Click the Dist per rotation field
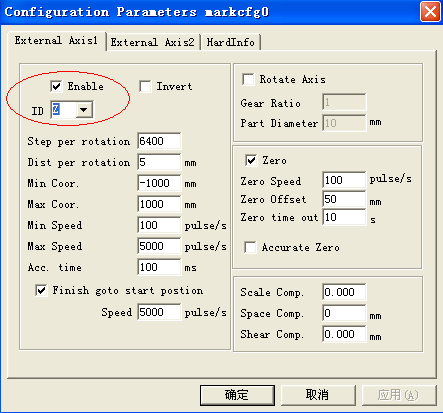 (159, 162)
